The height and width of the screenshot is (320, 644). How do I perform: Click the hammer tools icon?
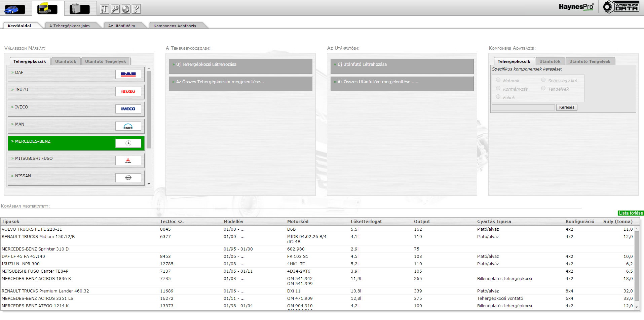tap(105, 9)
